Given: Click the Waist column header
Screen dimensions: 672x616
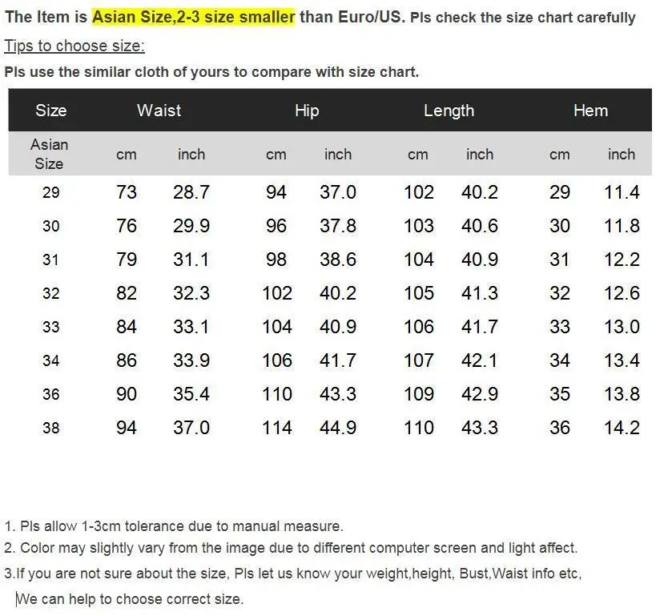Looking at the screenshot, I should (x=159, y=111).
